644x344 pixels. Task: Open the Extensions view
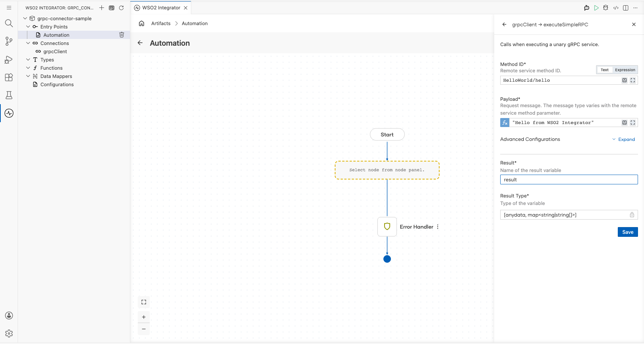click(9, 77)
